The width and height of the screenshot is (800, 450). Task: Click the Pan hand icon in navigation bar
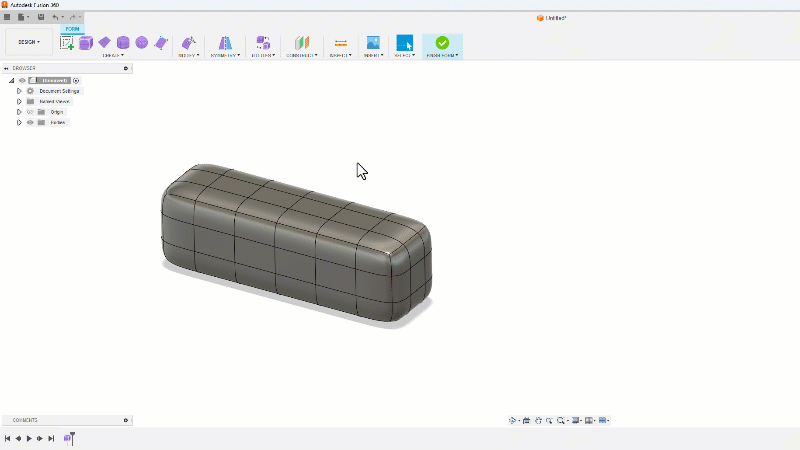click(538, 421)
